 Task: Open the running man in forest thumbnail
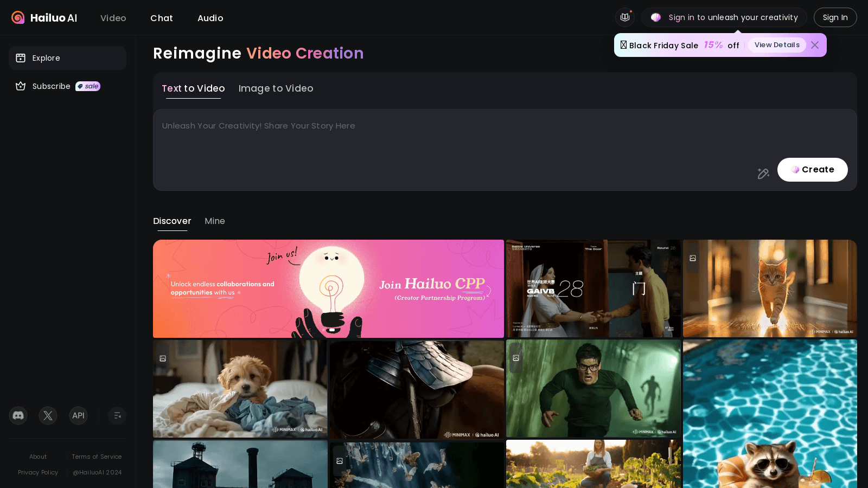(x=593, y=388)
